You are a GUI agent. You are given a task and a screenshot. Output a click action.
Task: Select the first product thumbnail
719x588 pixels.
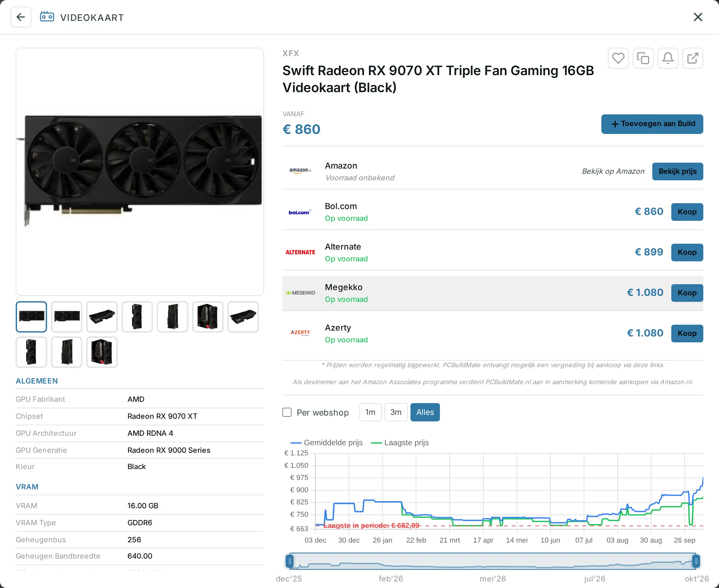pyautogui.click(x=31, y=317)
